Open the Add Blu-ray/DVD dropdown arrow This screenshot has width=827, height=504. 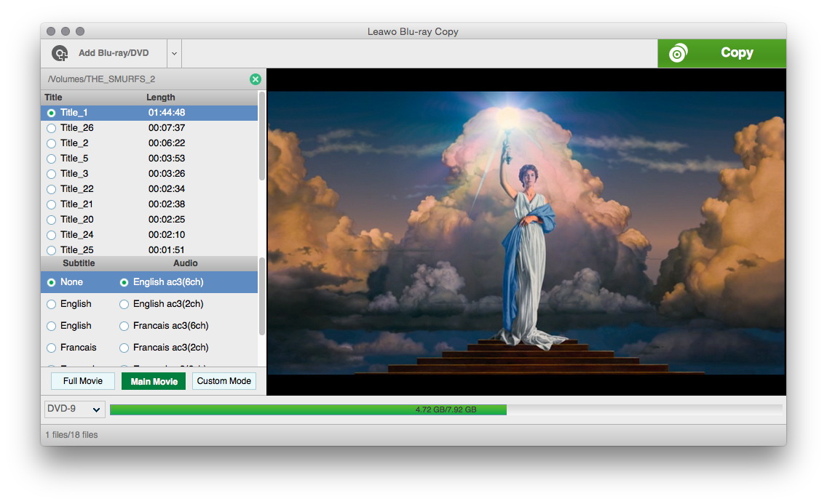point(174,53)
